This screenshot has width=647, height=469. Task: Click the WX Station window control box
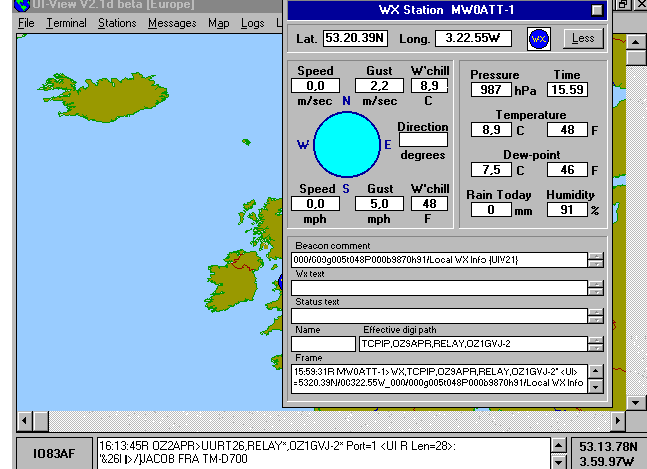597,10
